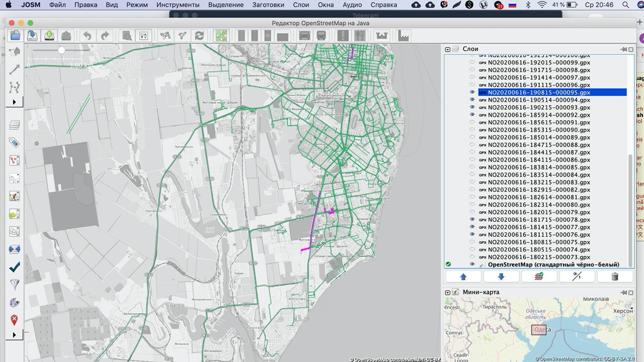Screen dimensions: 644x362
Task: Hide layer NO20200616-181415-000077.gpx with eye icon
Action: (472, 227)
